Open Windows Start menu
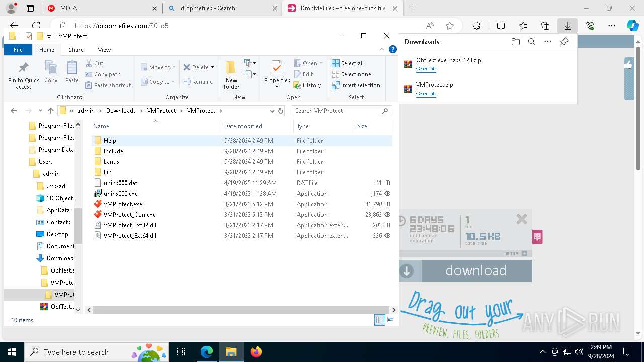The height and width of the screenshot is (362, 644). click(12, 352)
